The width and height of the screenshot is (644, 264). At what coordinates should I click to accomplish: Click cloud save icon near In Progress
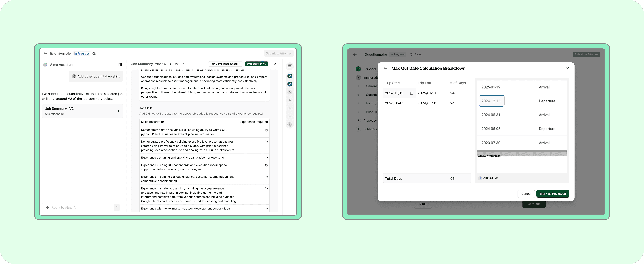pos(94,53)
